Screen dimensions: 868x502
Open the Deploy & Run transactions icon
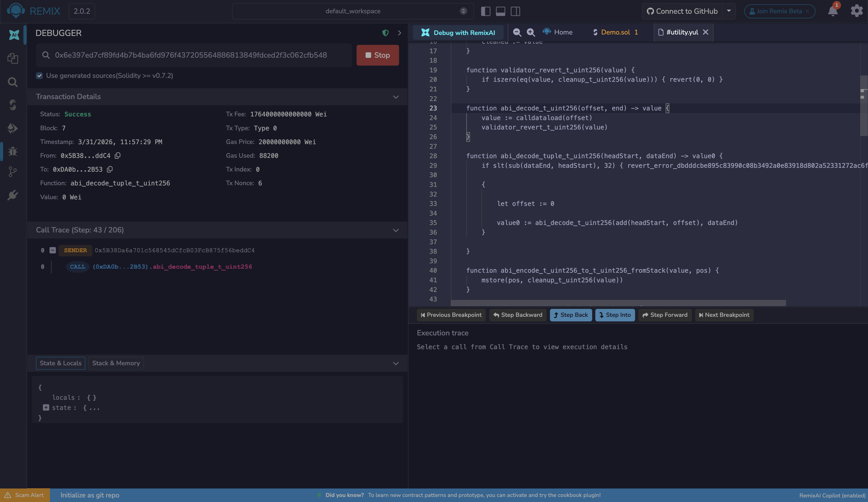click(x=13, y=128)
